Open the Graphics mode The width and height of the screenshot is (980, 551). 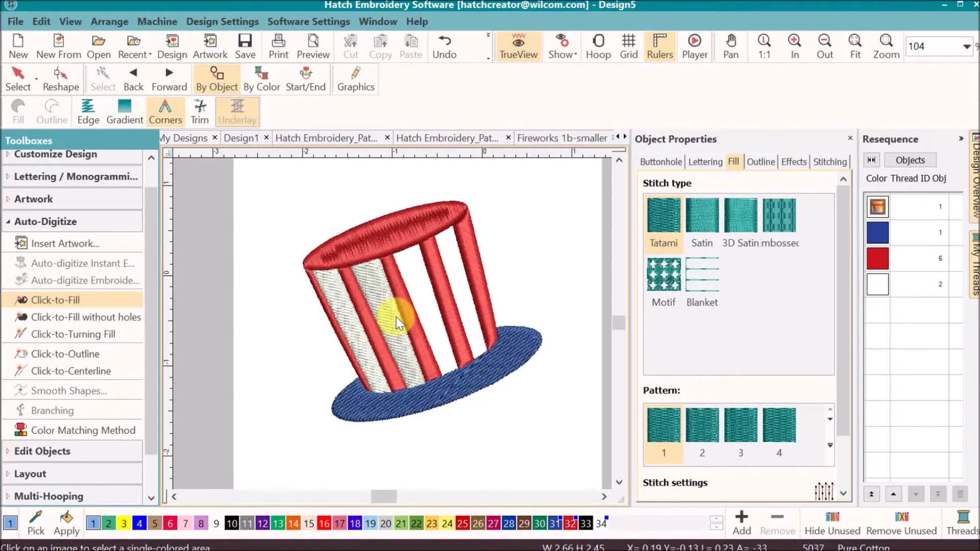[x=356, y=79]
